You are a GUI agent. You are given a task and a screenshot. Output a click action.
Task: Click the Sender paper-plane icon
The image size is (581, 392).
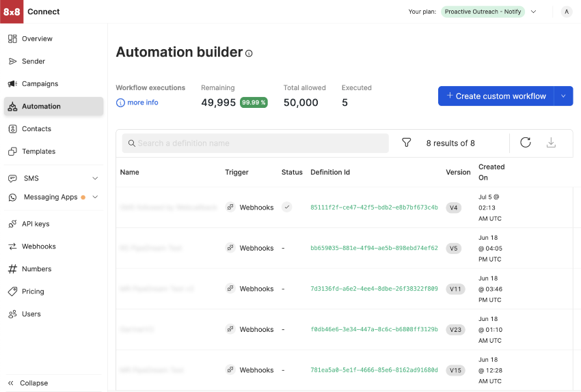coord(12,61)
